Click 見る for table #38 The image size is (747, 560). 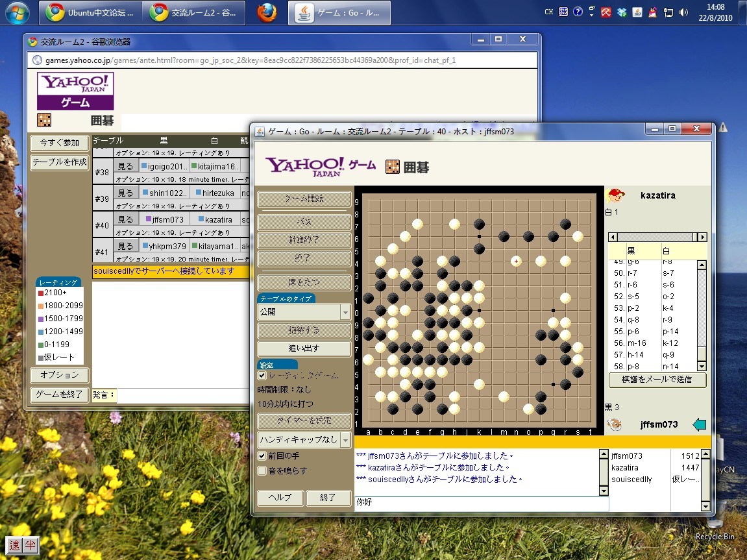click(x=126, y=166)
